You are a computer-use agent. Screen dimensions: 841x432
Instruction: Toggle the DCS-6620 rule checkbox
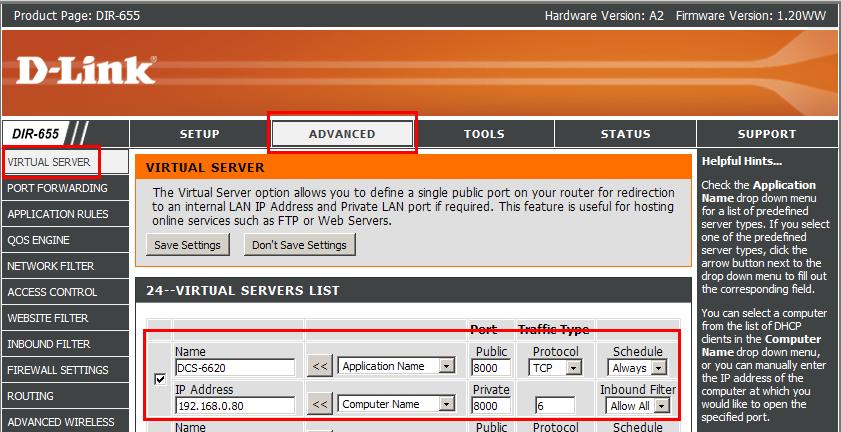point(160,379)
